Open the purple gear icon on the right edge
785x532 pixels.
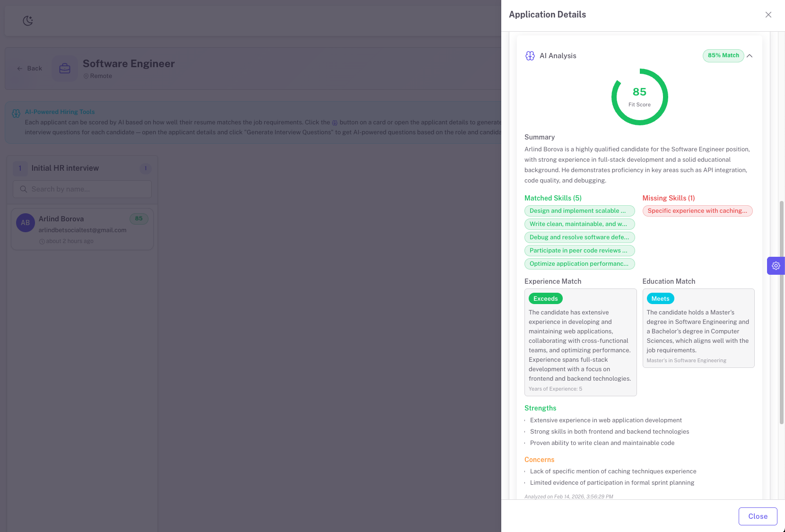pos(776,266)
